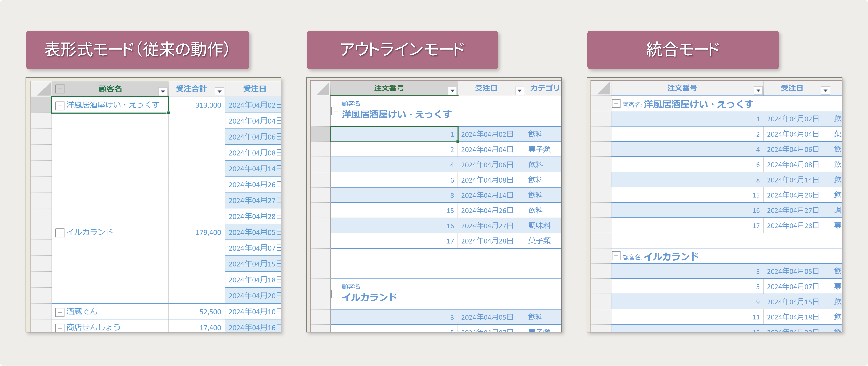Viewport: 868px width, 366px height.
Task: Select 調味料 category cell in outline grid
Action: click(543, 226)
